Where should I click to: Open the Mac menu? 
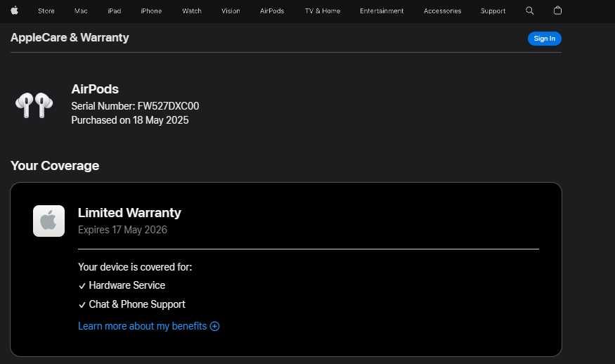click(81, 11)
